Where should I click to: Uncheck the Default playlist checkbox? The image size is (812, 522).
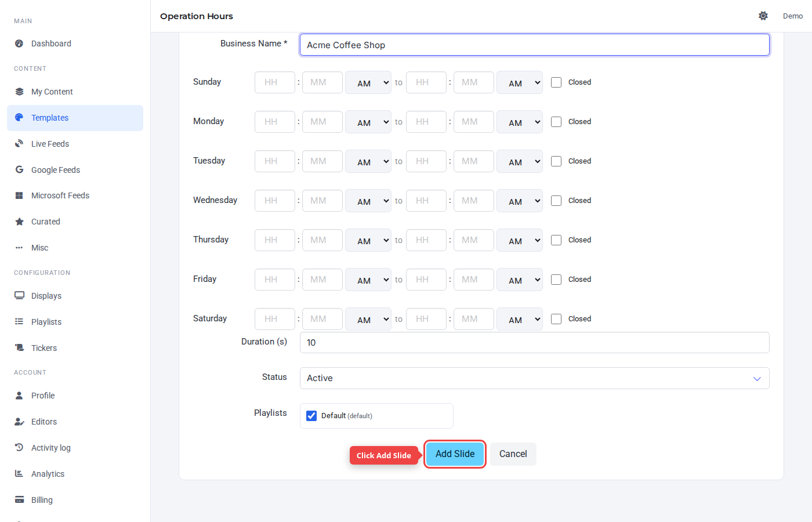tap(311, 416)
